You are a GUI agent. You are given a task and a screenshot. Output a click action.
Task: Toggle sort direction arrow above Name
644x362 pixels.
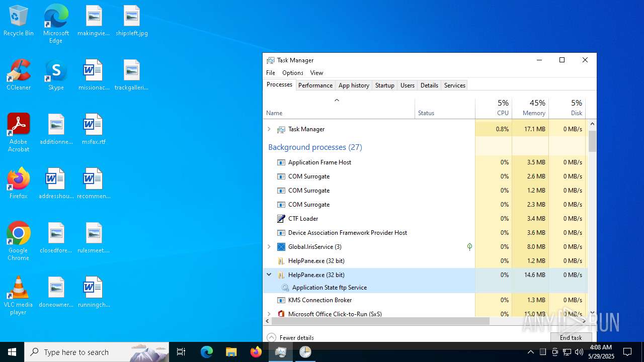337,100
